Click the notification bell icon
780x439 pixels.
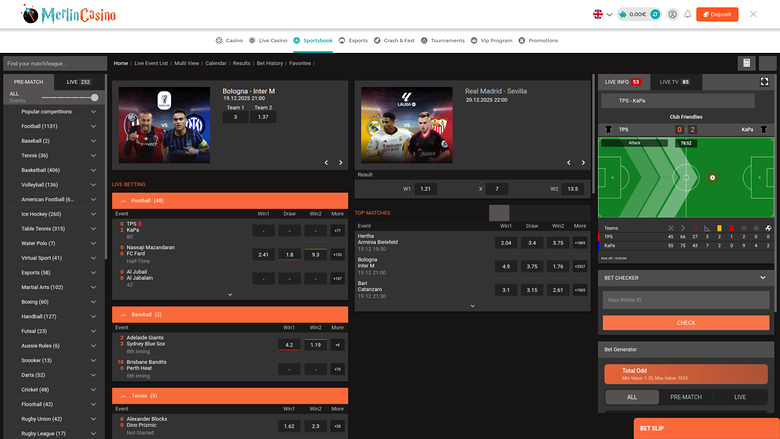click(688, 14)
